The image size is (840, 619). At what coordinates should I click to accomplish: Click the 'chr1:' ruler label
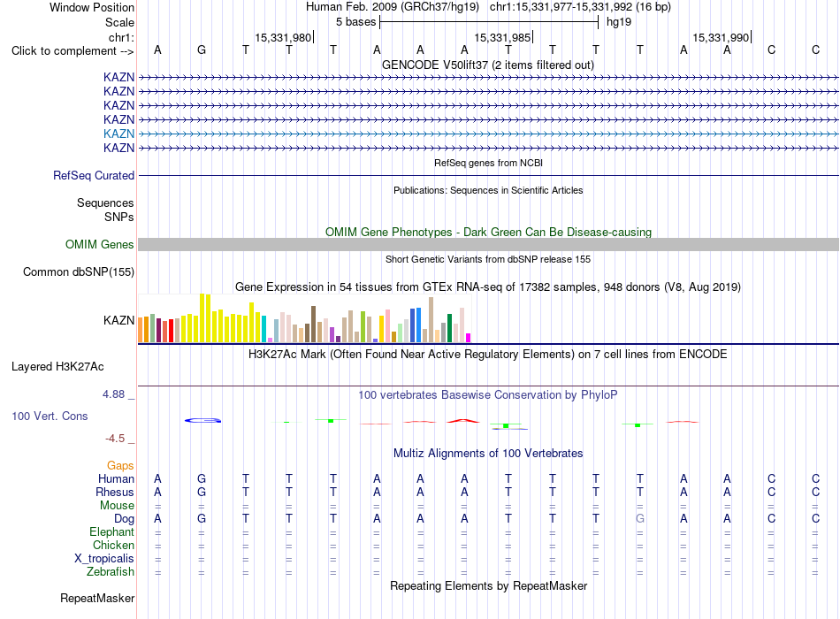pos(121,37)
